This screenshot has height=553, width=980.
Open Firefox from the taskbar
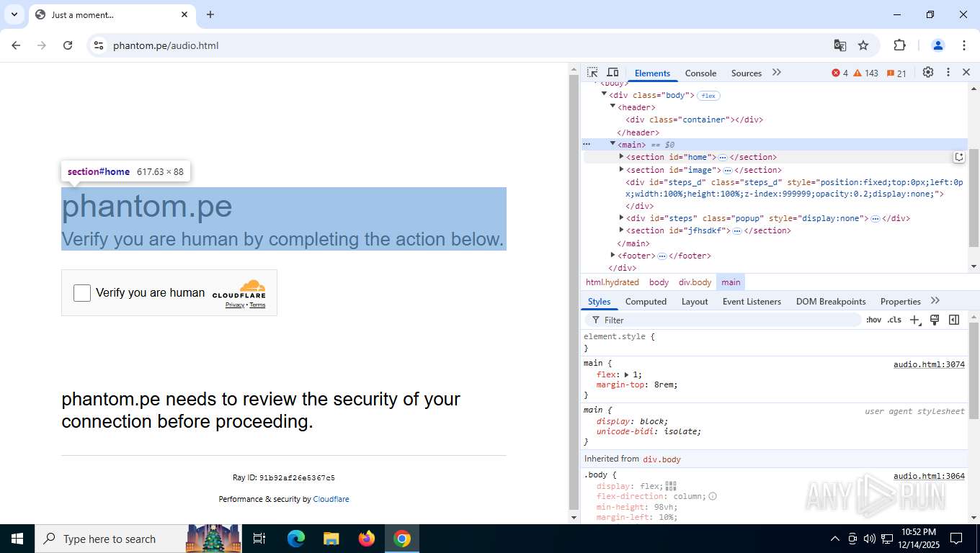point(367,539)
